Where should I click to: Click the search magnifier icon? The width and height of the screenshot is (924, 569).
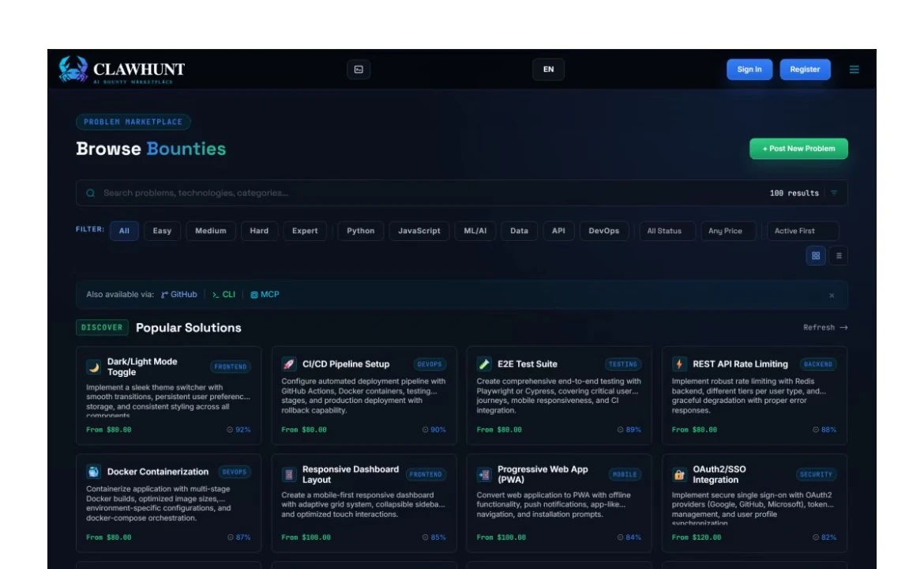(90, 193)
